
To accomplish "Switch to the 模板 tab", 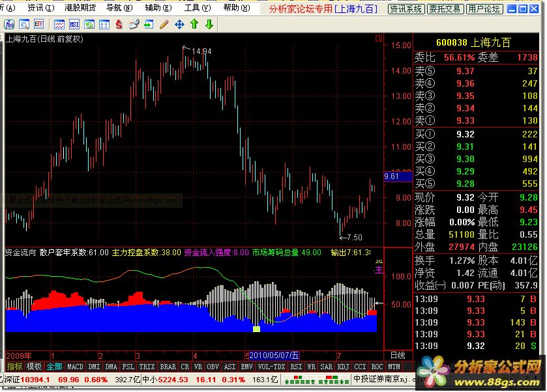I will pyautogui.click(x=34, y=367).
